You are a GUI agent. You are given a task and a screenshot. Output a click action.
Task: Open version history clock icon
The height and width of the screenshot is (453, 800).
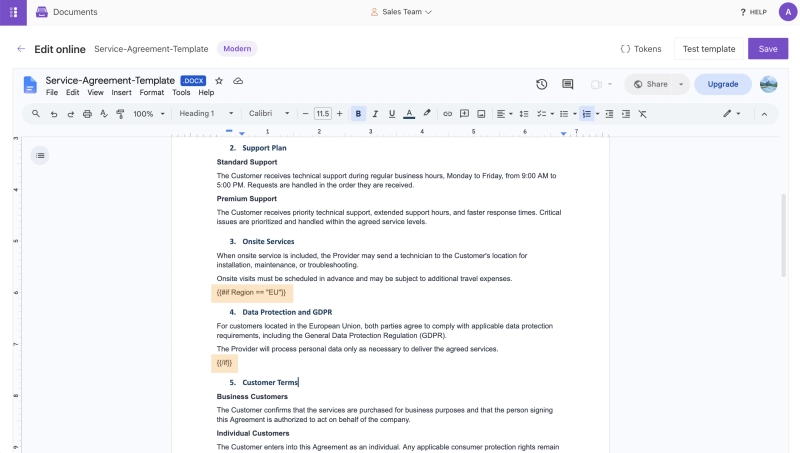(x=541, y=84)
